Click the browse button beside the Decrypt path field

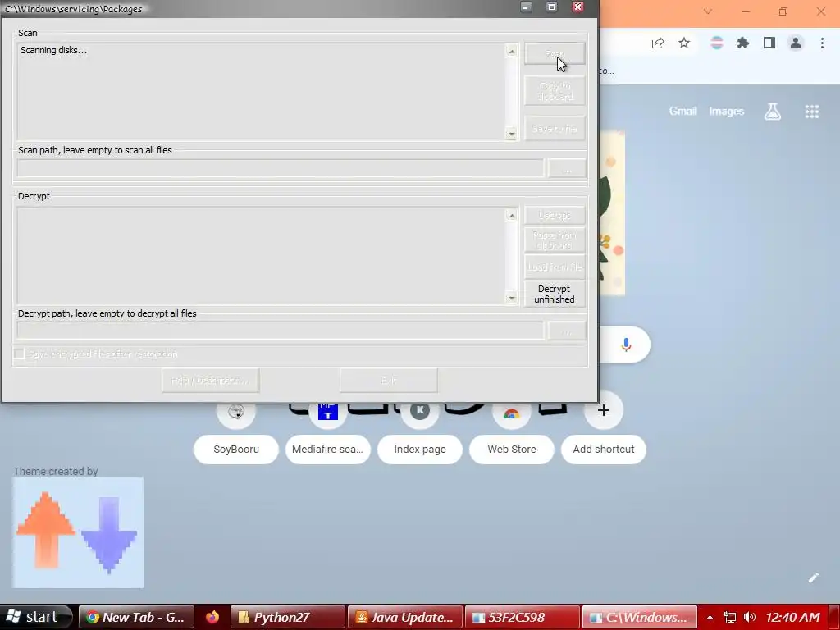(x=568, y=331)
